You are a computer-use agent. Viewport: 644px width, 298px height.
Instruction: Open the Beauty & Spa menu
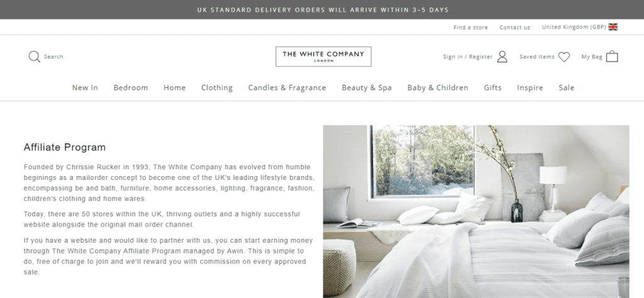point(367,87)
